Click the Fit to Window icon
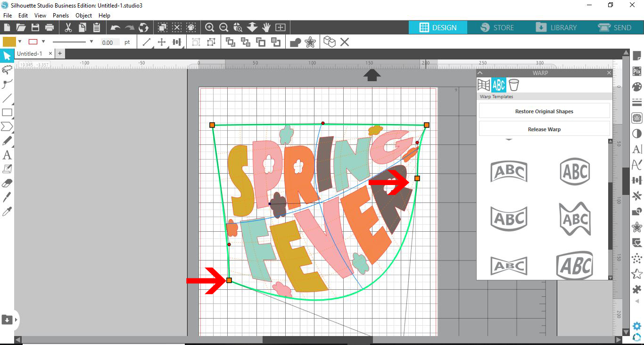 click(x=281, y=27)
